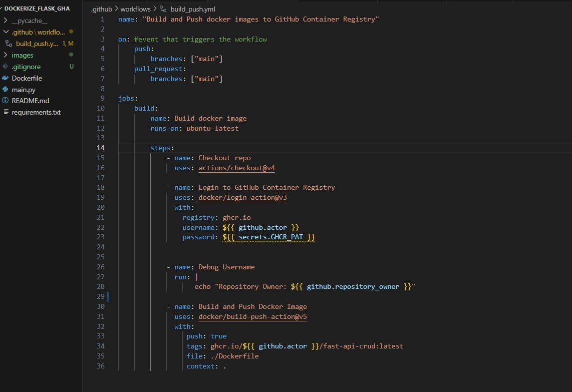The width and height of the screenshot is (572, 392).
Task: Click the workflow icon in the breadcrumb
Action: [x=163, y=9]
